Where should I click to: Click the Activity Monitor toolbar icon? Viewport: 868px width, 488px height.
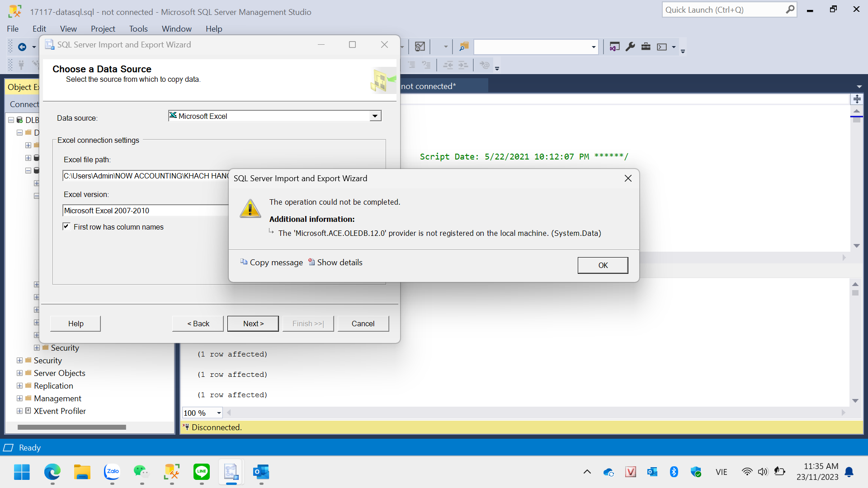click(x=420, y=47)
